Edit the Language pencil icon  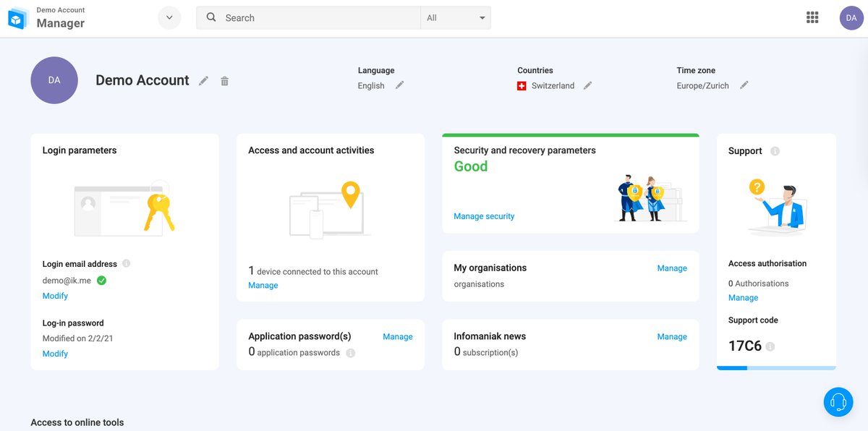[x=399, y=85]
